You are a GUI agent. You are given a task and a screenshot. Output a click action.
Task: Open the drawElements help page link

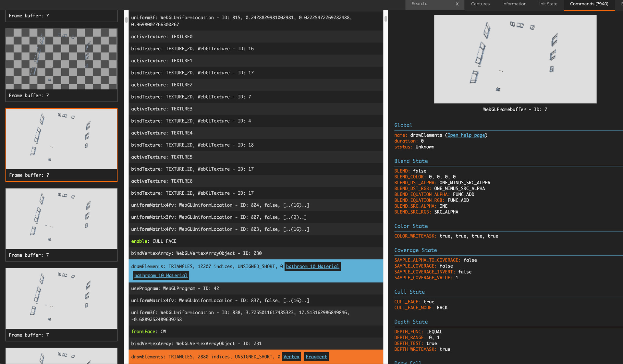click(x=466, y=135)
